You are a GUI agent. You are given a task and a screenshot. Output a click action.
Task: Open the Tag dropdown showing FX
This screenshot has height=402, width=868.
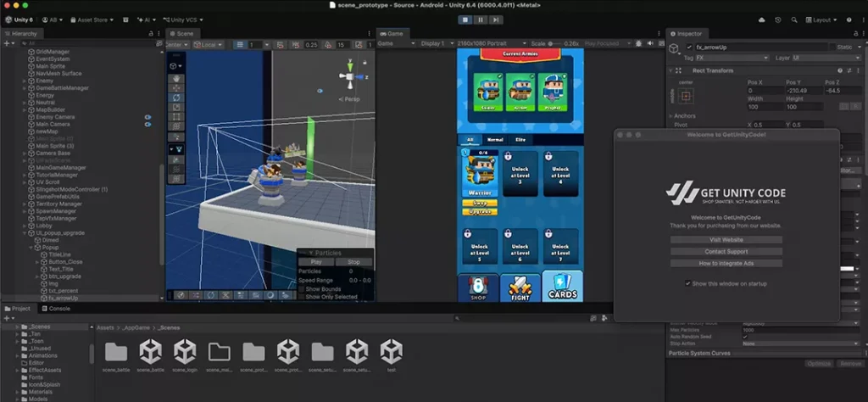[x=732, y=58]
